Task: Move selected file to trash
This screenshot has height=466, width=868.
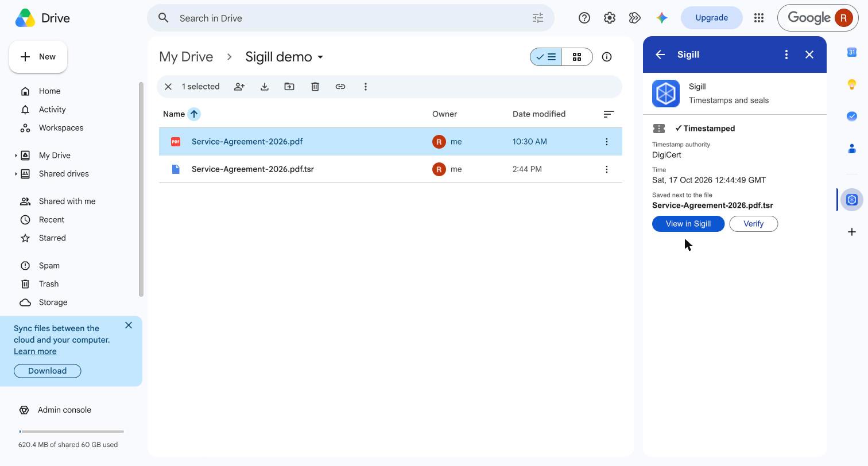Action: [x=315, y=87]
